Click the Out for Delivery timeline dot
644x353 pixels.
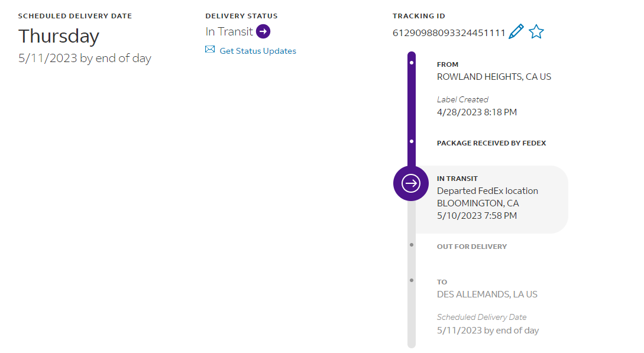[x=412, y=244]
